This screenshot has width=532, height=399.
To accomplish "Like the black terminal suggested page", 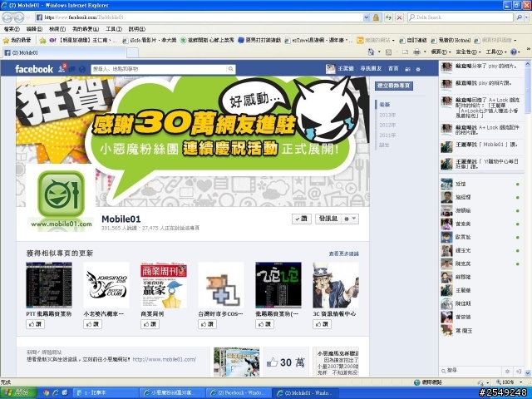I will [264, 324].
